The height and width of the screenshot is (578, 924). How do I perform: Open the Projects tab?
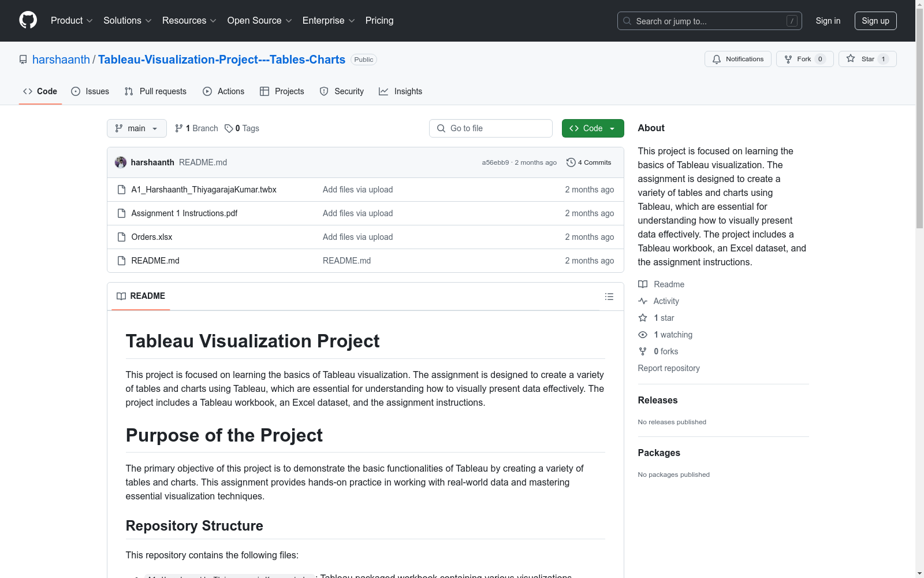tap(282, 91)
